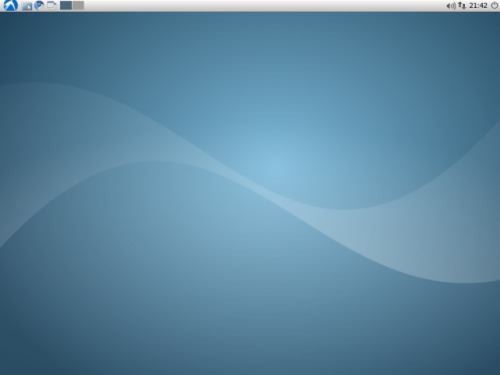The height and width of the screenshot is (375, 500).
Task: Open the Xubuntu applications menu
Action: click(11, 5)
